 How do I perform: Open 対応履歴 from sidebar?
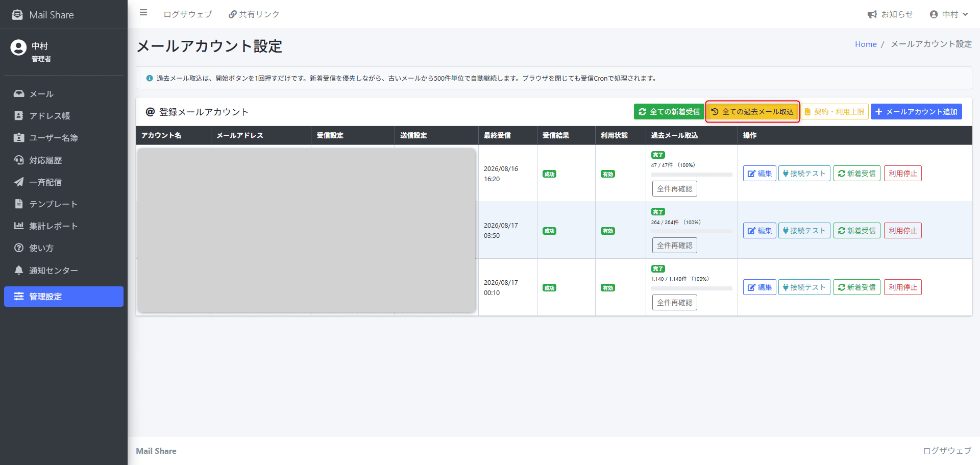pyautogui.click(x=64, y=160)
